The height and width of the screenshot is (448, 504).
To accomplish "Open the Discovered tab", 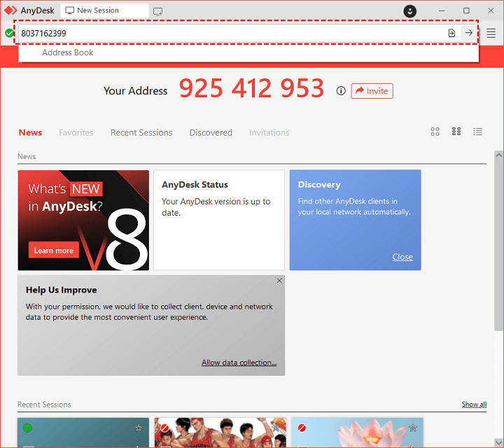I will [x=211, y=132].
